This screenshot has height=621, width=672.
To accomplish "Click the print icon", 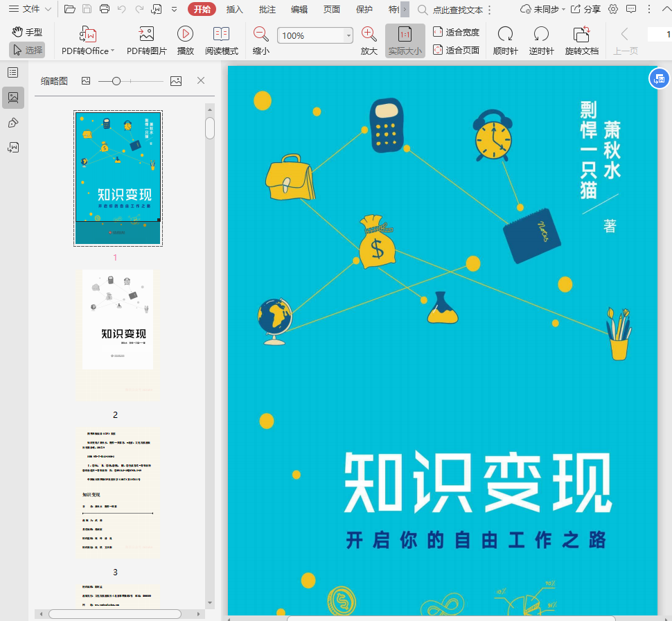I will click(x=104, y=9).
